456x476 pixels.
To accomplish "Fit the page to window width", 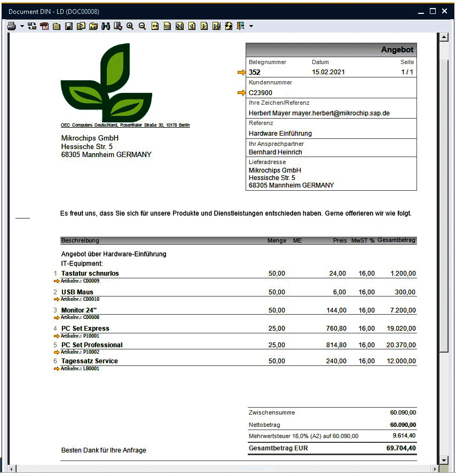I will (155, 26).
